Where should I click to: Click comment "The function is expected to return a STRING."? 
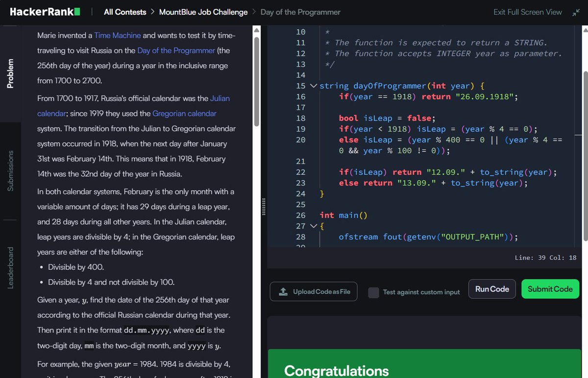(x=441, y=43)
